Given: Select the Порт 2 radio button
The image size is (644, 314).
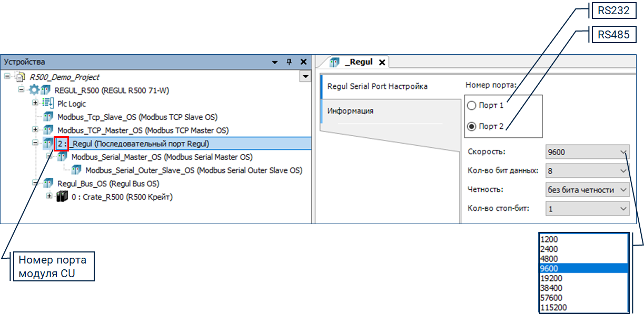Looking at the screenshot, I should [472, 126].
